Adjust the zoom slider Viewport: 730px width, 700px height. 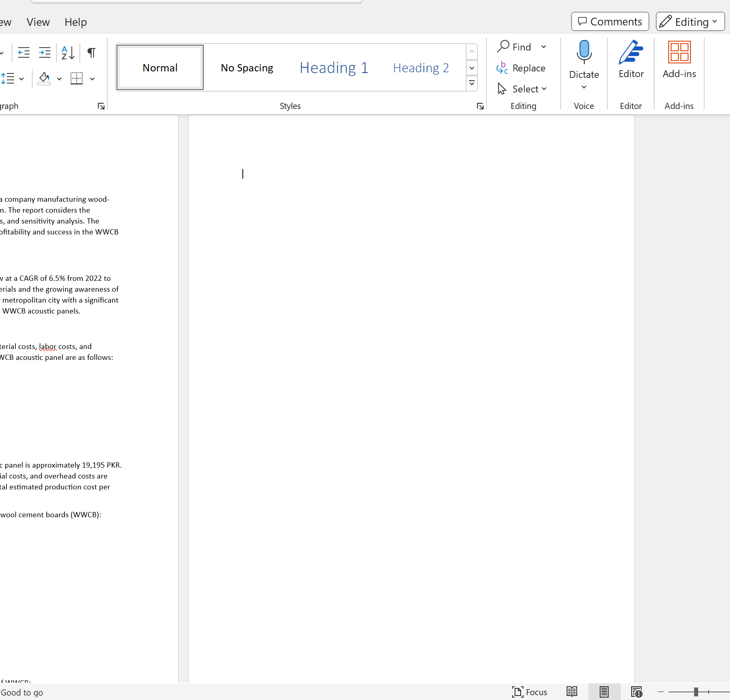(x=697, y=692)
